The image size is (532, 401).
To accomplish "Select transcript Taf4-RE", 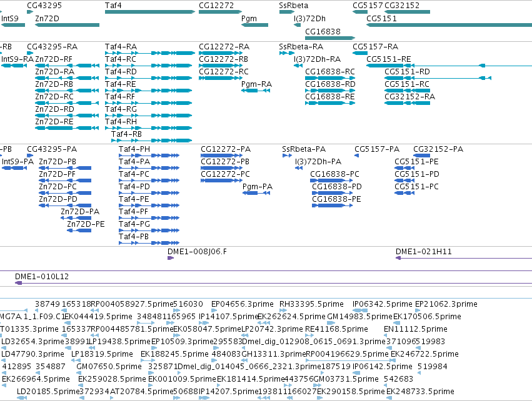I will [121, 84].
